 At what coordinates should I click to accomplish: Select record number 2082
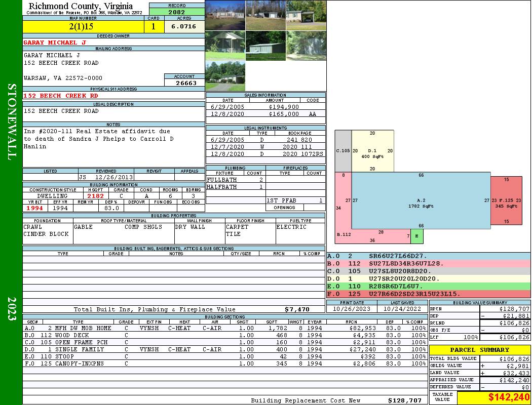(177, 12)
